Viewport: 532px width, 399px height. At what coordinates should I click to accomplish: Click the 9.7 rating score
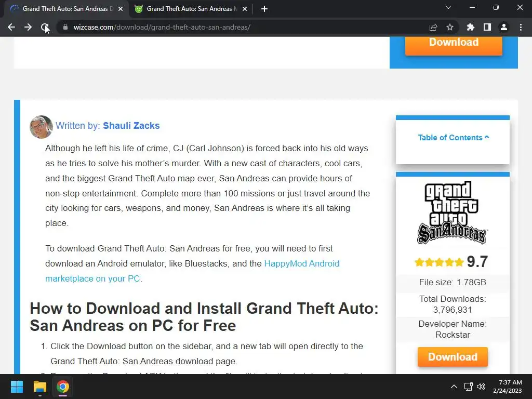click(x=477, y=262)
